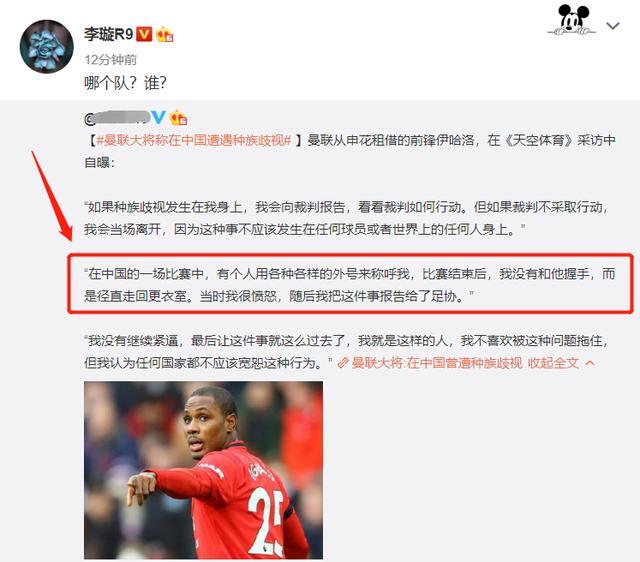
Task: Expand the post options chevron at top right
Action: [x=613, y=26]
